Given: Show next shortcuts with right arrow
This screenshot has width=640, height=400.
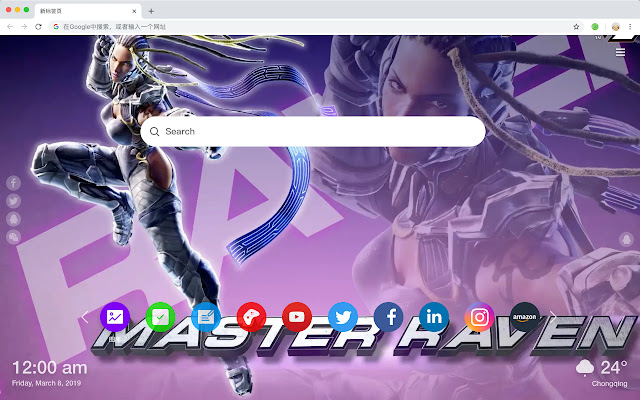Looking at the screenshot, I should (x=553, y=317).
